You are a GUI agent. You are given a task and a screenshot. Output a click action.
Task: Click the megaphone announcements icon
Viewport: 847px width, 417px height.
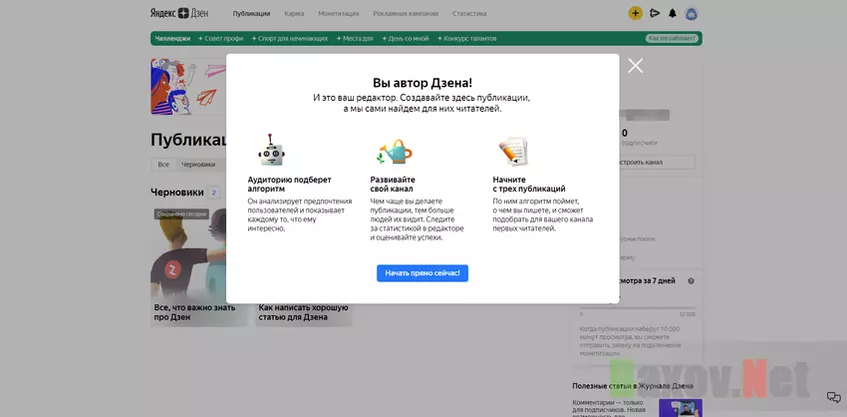tap(655, 14)
